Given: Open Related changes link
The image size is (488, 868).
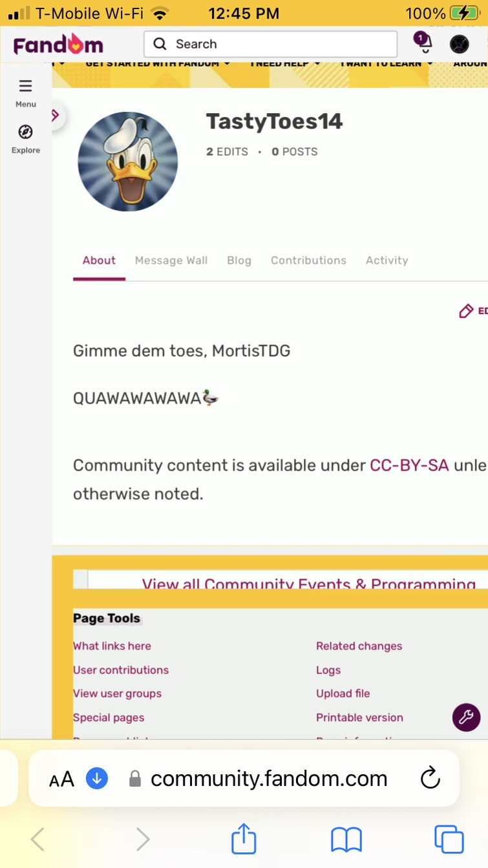Looking at the screenshot, I should [359, 646].
